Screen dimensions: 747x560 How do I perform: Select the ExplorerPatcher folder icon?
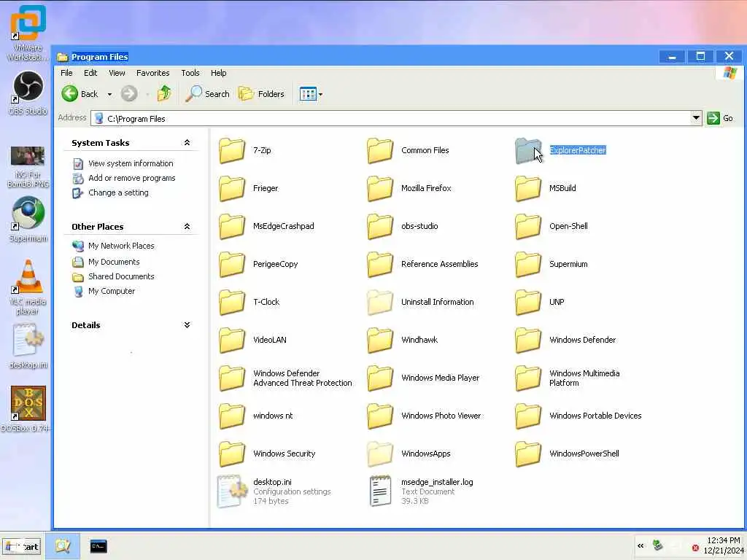[528, 150]
